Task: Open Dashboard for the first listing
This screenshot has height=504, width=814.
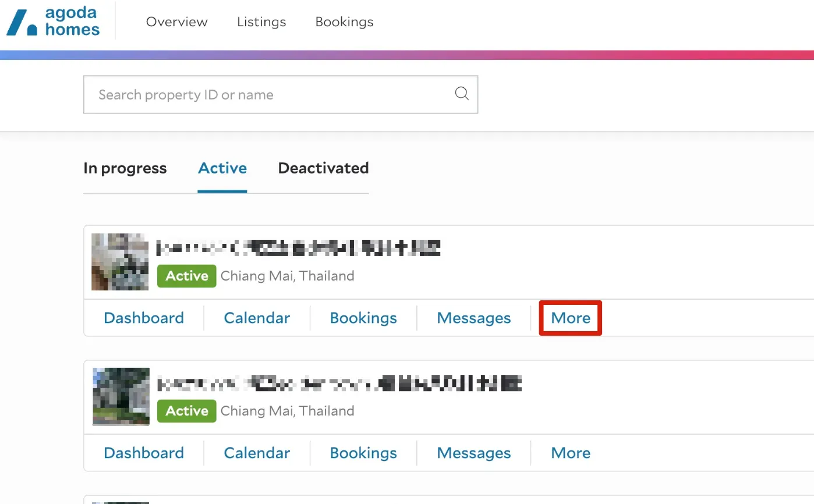Action: tap(144, 318)
